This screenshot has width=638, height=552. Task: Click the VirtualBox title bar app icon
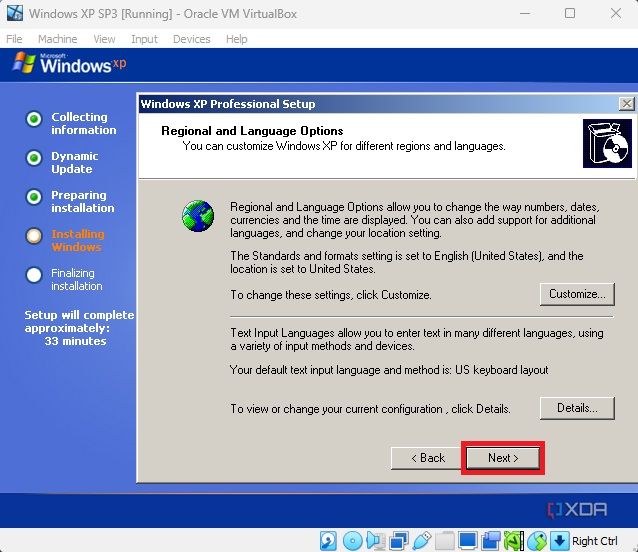[14, 14]
